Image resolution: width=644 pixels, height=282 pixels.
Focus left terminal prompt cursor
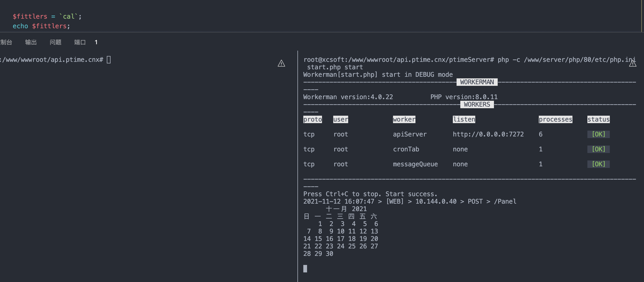click(x=109, y=59)
